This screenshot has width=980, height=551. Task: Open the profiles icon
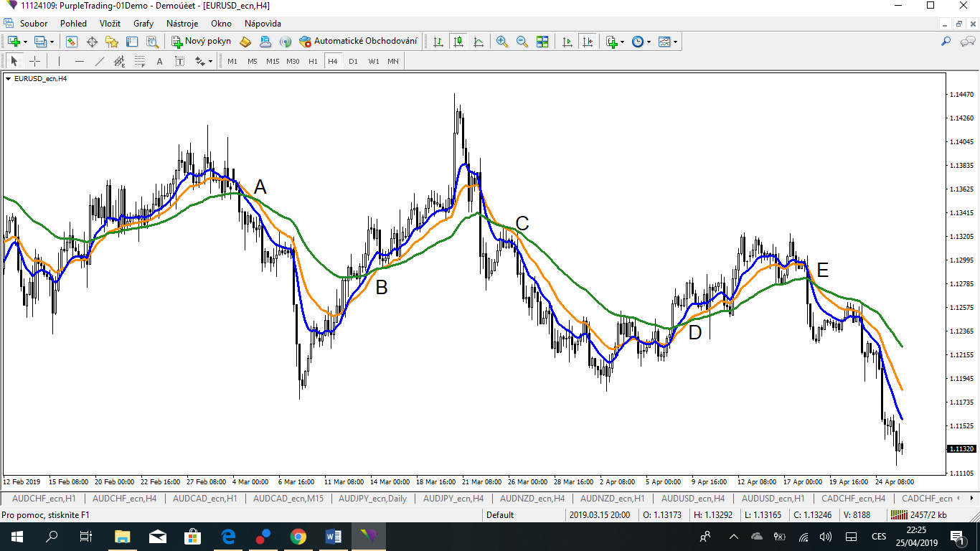tap(40, 42)
